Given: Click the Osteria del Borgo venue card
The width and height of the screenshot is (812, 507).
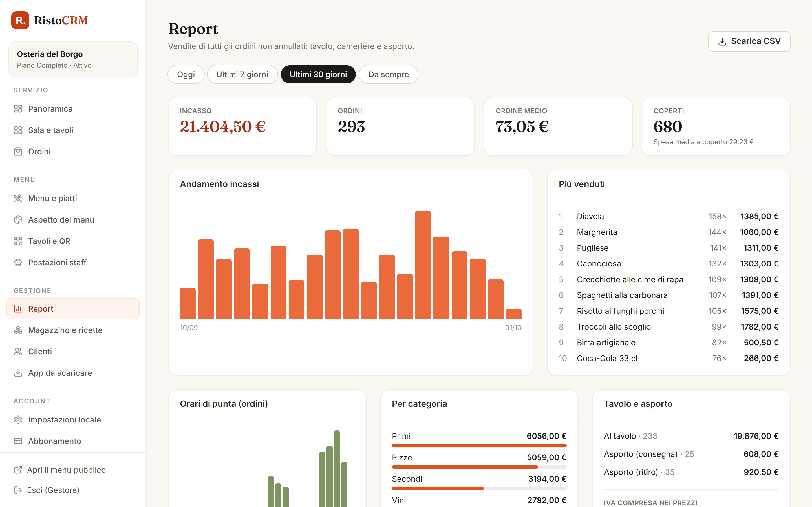Looking at the screenshot, I should 73,59.
